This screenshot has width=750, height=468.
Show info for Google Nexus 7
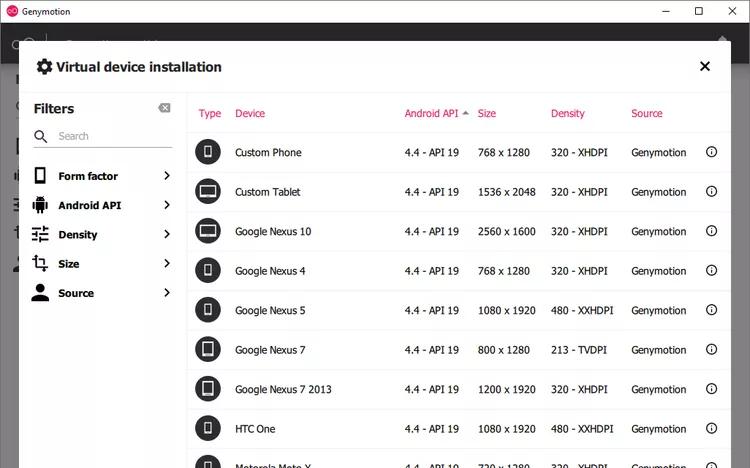pos(711,349)
